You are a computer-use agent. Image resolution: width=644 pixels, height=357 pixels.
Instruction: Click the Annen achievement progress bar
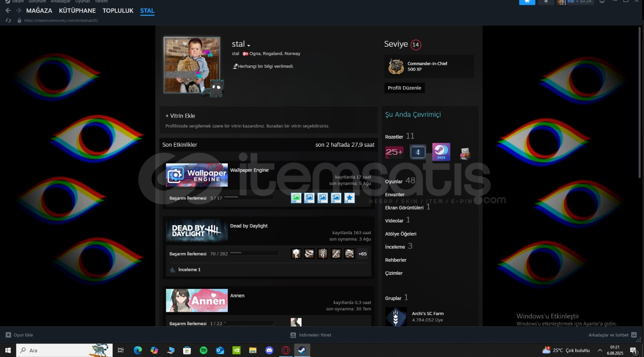249,323
